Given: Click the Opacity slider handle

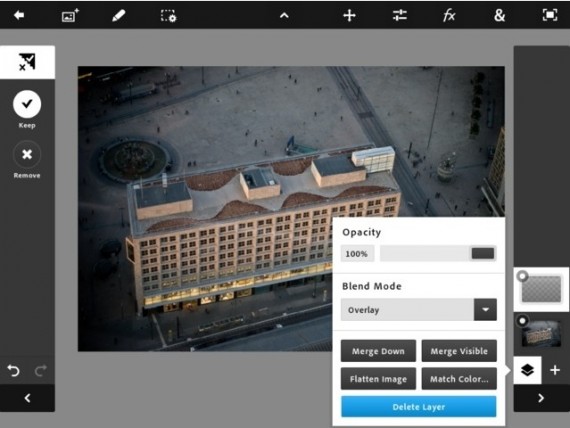Looking at the screenshot, I should [x=483, y=253].
